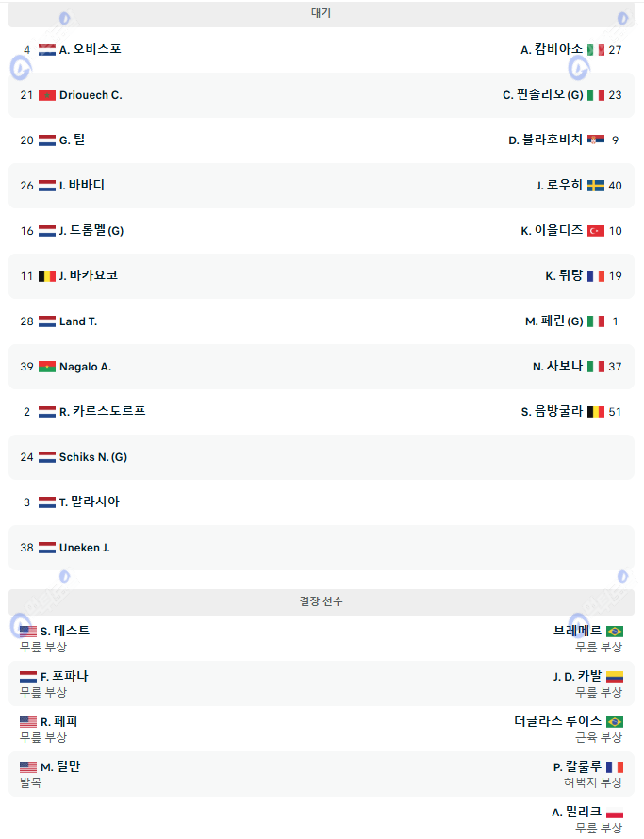The height and width of the screenshot is (839, 644).
Task: Open the 결장 선수 section header
Action: (x=322, y=601)
